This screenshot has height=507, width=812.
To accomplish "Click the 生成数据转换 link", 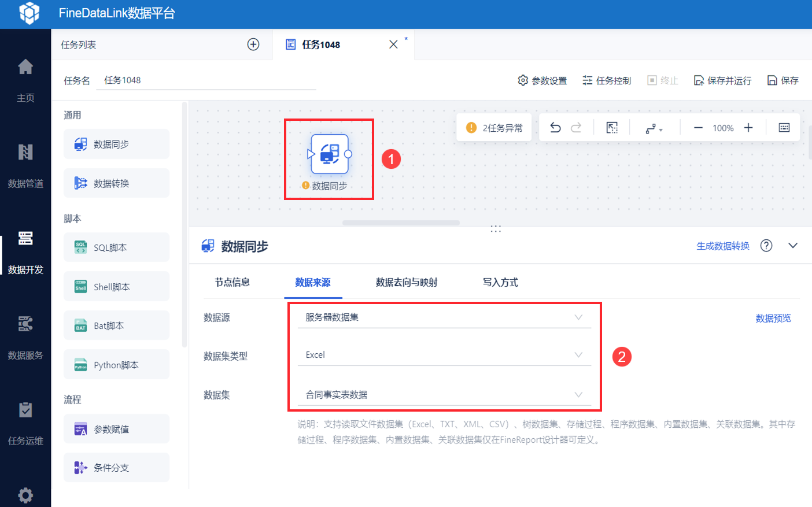I will (x=723, y=246).
